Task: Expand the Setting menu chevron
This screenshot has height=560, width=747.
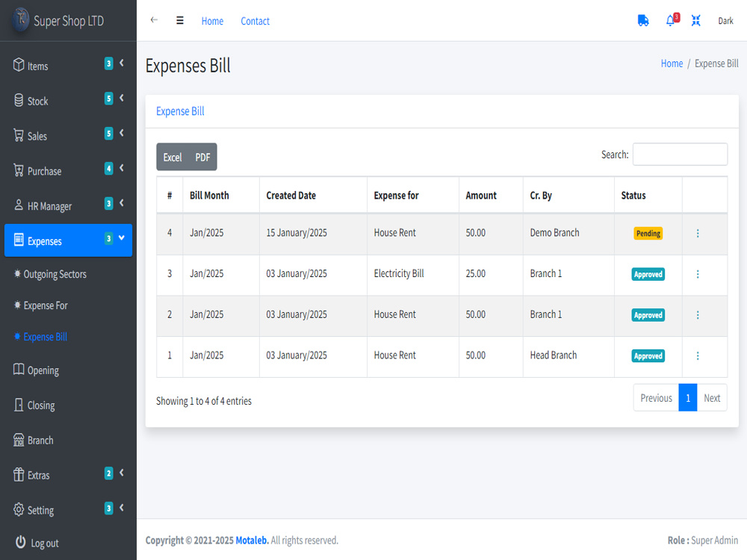Action: [122, 508]
